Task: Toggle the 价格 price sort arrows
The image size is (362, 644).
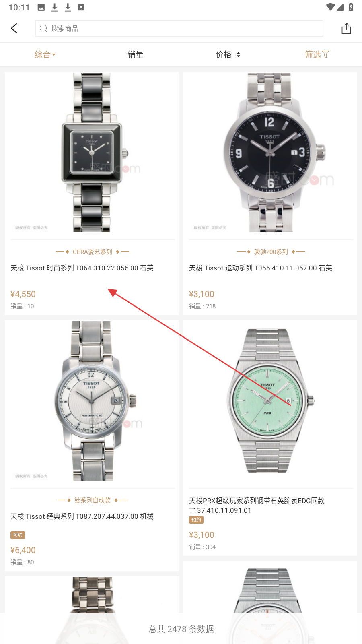Action: [238, 54]
